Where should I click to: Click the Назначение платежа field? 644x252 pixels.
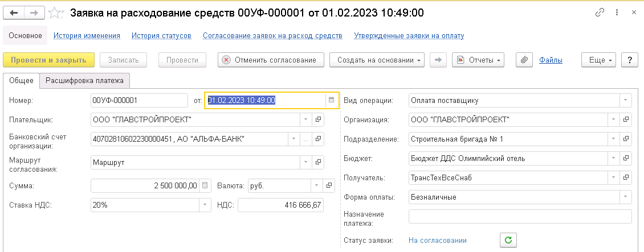[520, 216]
